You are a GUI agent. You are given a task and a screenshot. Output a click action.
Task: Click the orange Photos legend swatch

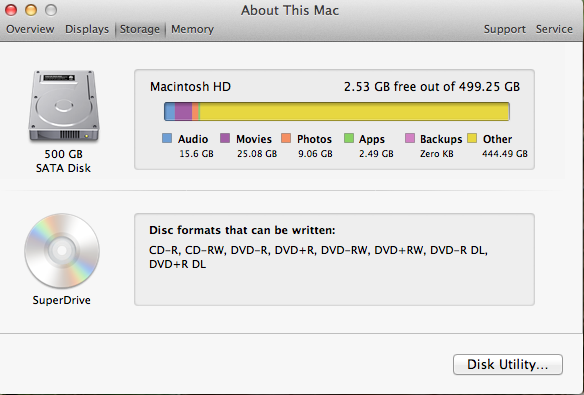point(286,138)
